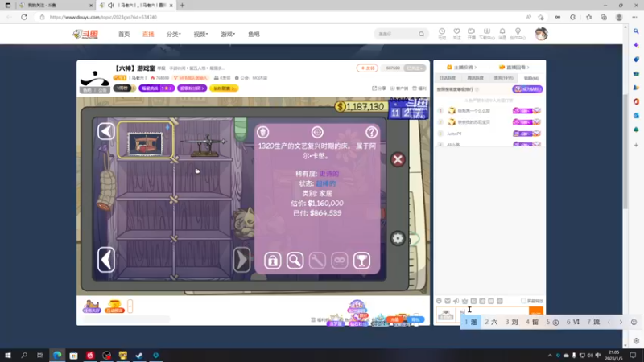Click the search magnifier in the site header

(x=421, y=34)
